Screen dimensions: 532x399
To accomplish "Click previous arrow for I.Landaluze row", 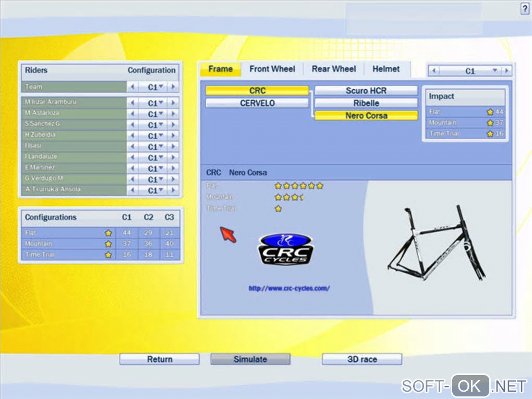I will (x=132, y=157).
